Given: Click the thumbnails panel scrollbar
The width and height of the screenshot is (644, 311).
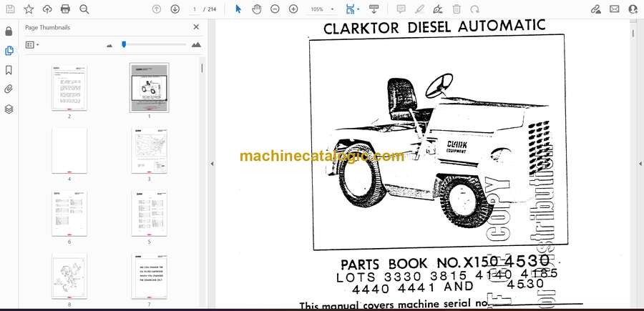Looking at the screenshot, I should pos(202,68).
